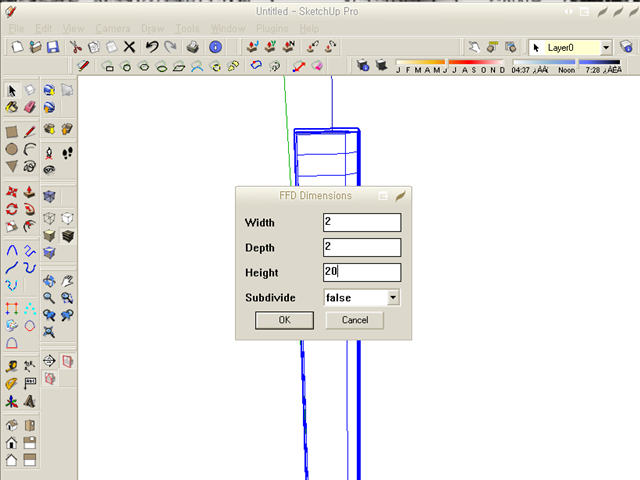Open Model Info blue icon

(x=215, y=47)
